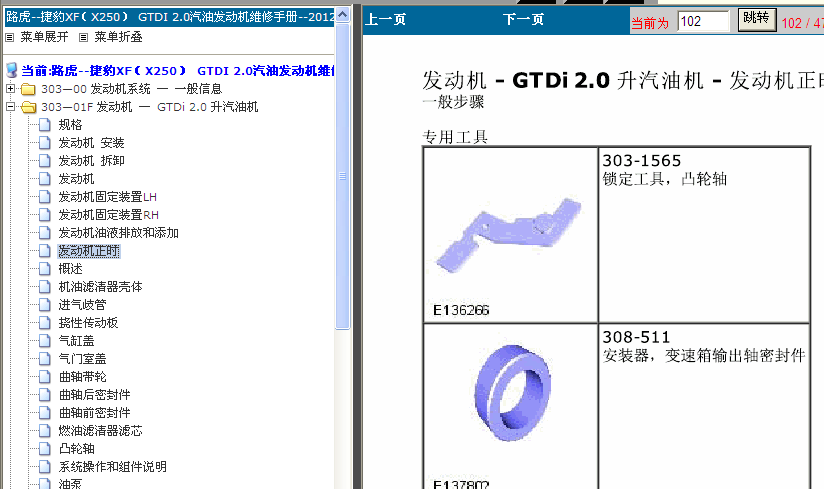The width and height of the screenshot is (824, 489).
Task: Click the 303-1565 tool number text
Action: 641,161
